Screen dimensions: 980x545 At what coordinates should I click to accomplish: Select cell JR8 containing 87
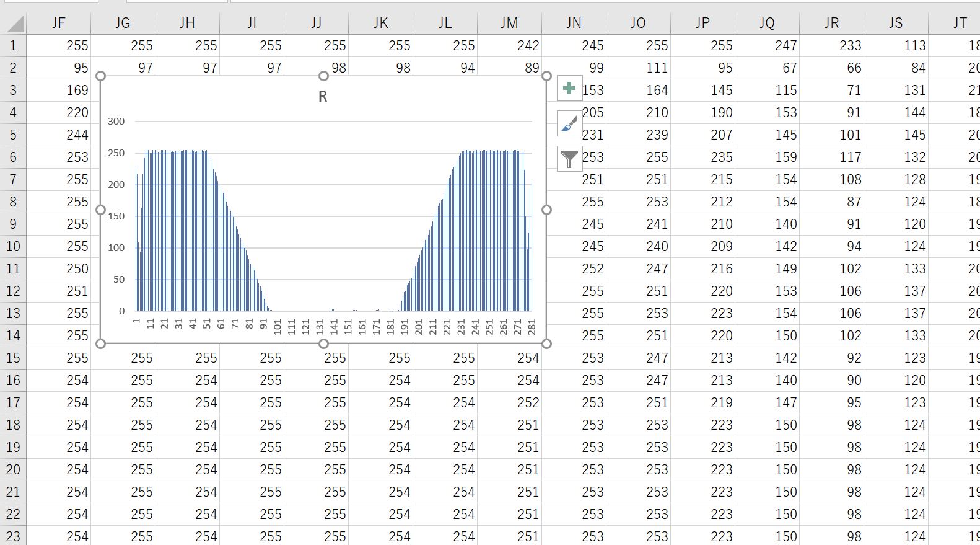coord(831,202)
